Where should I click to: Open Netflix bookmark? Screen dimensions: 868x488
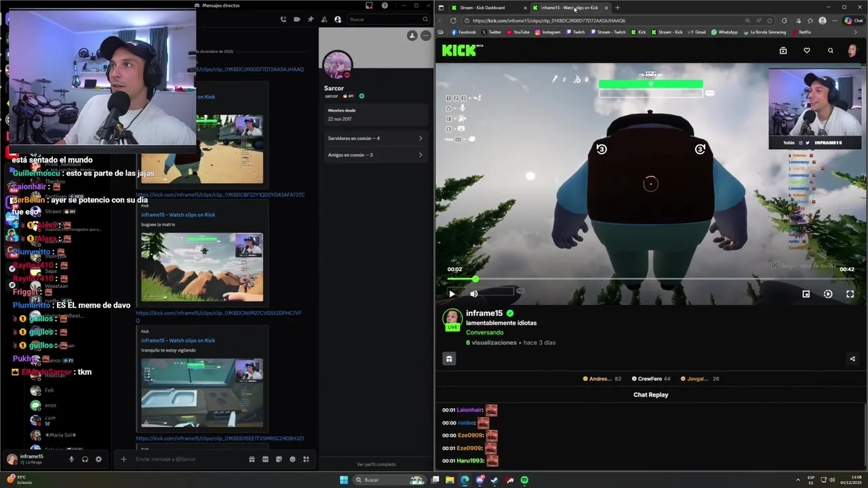pos(802,32)
